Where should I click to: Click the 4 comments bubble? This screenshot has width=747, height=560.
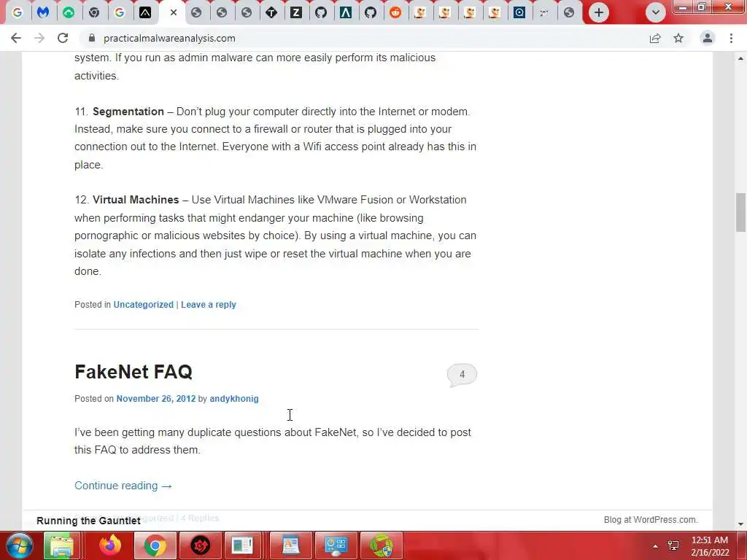tap(462, 375)
